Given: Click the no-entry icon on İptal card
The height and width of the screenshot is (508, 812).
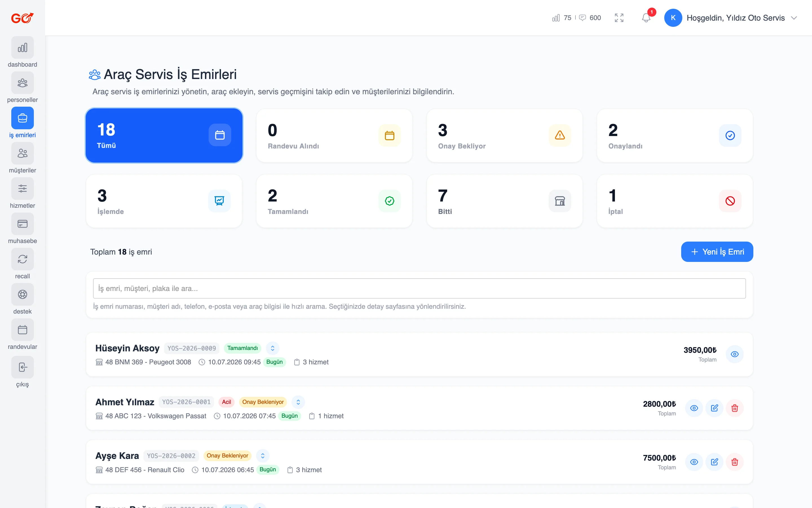Looking at the screenshot, I should tap(730, 201).
